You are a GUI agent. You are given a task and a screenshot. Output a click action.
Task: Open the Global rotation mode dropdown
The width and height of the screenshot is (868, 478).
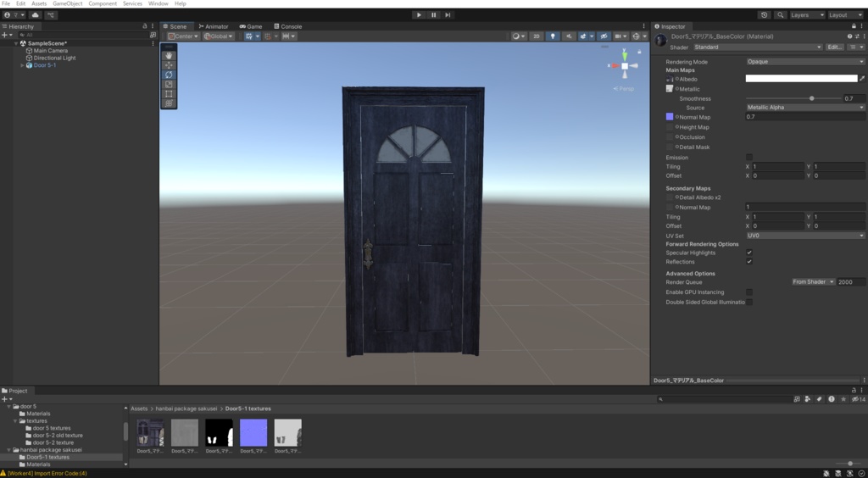219,36
